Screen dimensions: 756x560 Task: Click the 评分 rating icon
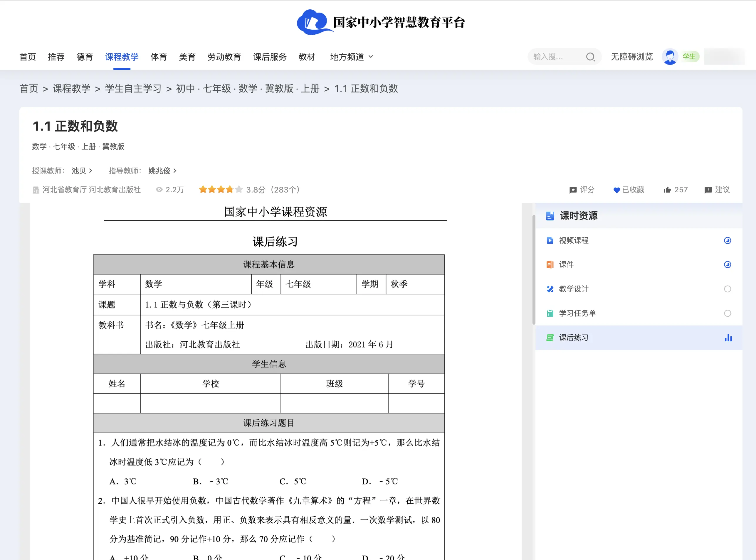(x=573, y=190)
